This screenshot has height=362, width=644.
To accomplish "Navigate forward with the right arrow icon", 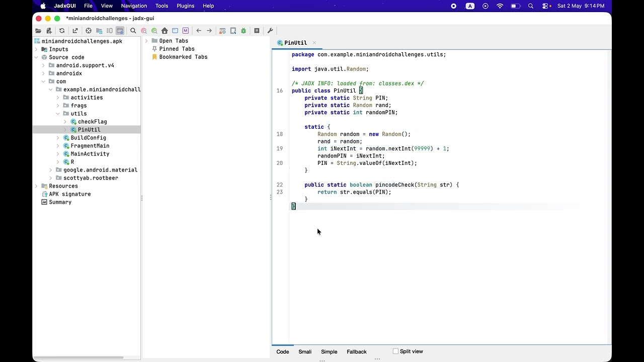I will (209, 31).
